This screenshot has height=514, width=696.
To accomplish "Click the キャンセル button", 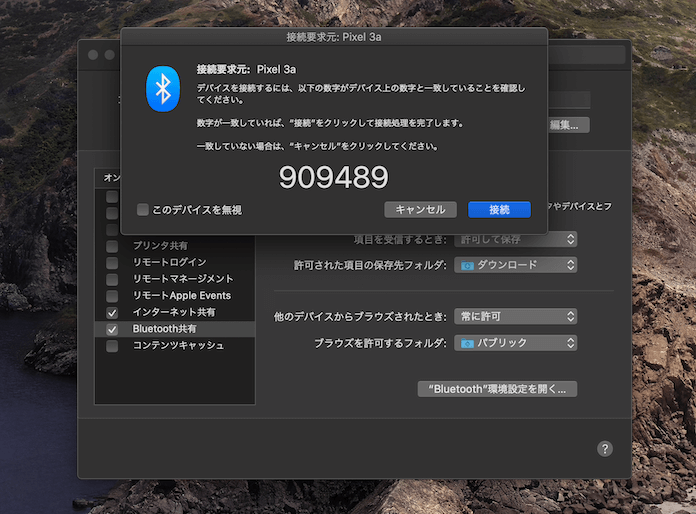I will click(420, 210).
